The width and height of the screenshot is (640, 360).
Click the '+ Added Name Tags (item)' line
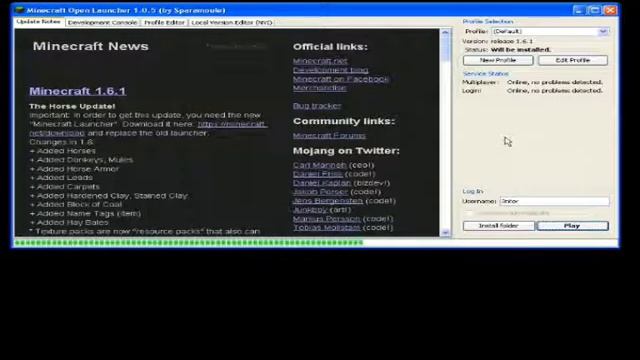tap(85, 213)
